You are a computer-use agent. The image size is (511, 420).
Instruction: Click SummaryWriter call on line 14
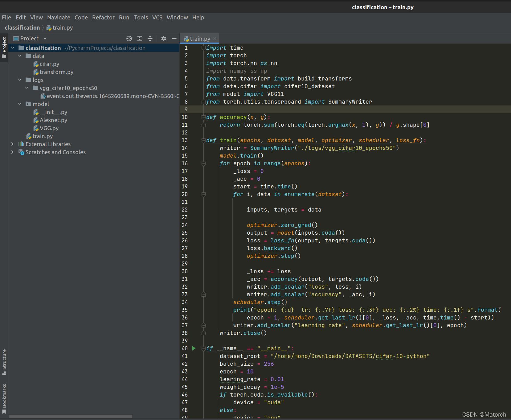point(272,148)
